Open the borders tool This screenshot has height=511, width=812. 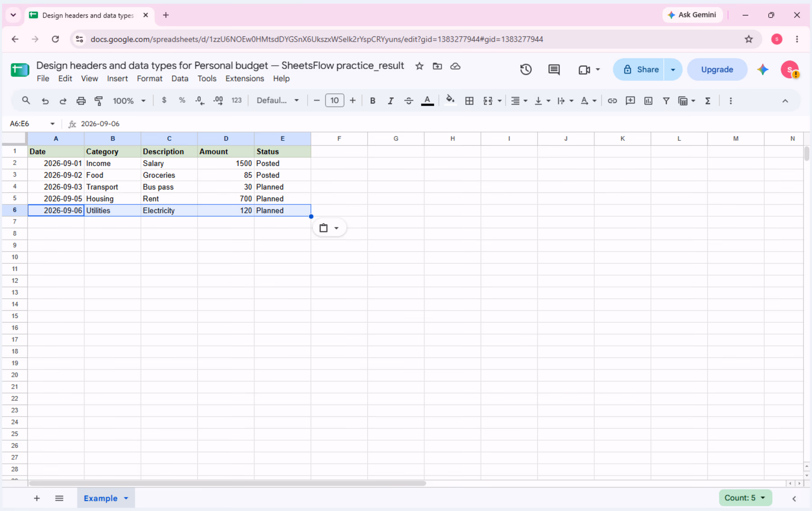(469, 101)
